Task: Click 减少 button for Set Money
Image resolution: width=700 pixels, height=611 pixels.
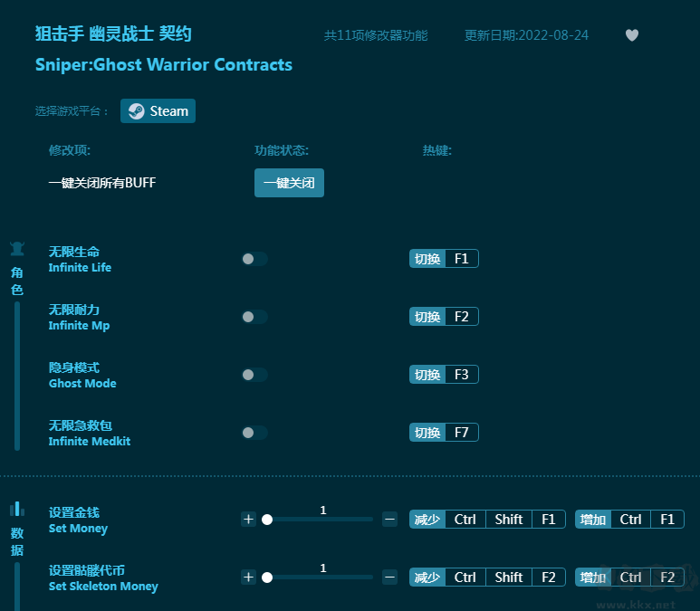Action: tap(427, 519)
